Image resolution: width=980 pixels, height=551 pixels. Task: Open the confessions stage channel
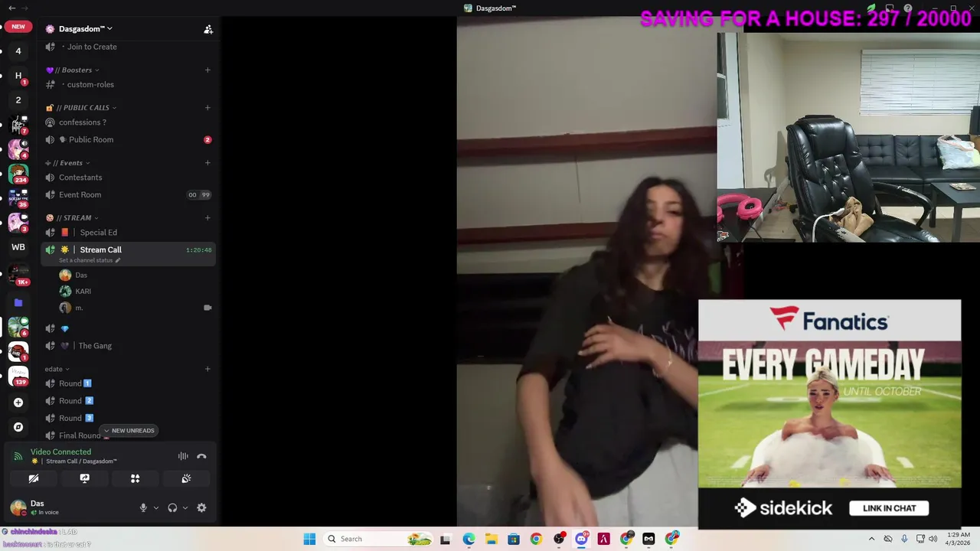coord(83,122)
